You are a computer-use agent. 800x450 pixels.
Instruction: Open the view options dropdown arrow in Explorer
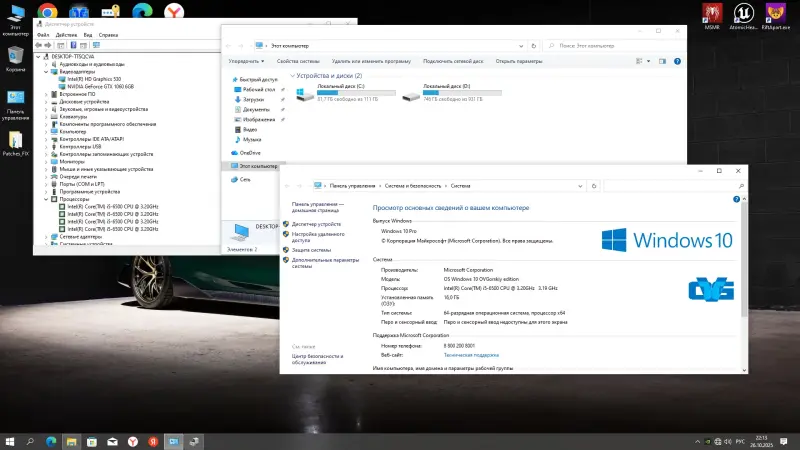coord(648,61)
